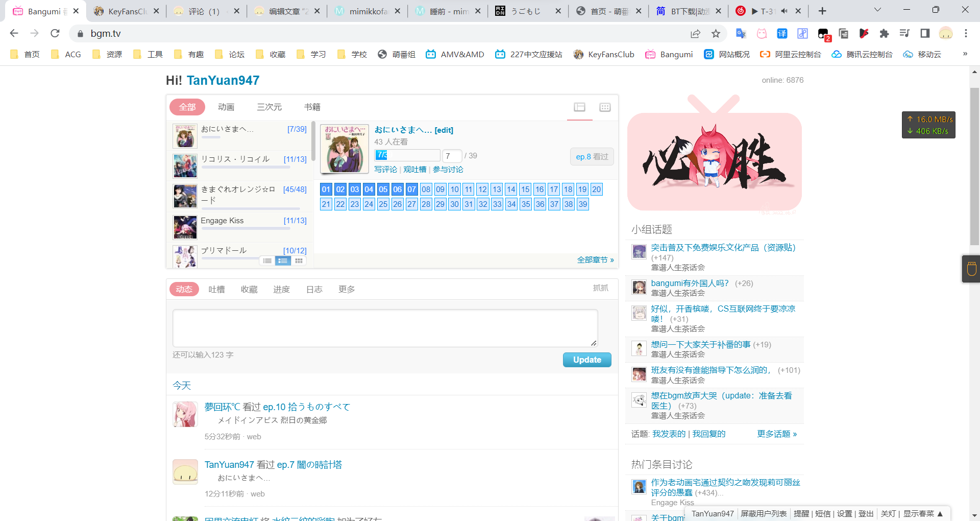
Task: Switch progress list to thumbnail grid mode
Action: pos(299,261)
